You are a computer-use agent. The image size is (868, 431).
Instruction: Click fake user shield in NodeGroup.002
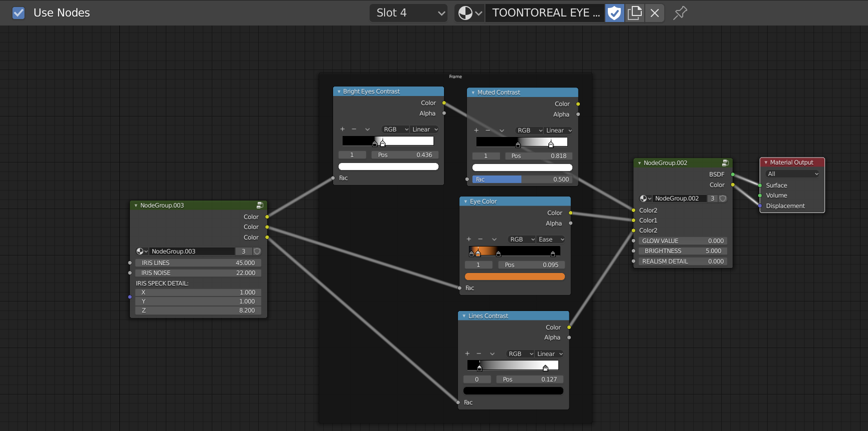click(723, 198)
